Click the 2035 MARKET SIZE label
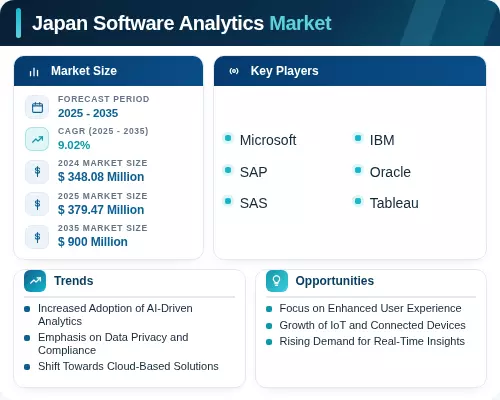The image size is (500, 400). 103,228
